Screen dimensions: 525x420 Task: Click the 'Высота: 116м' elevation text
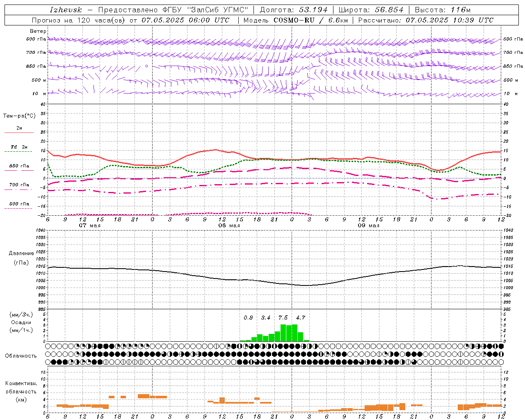pos(443,10)
